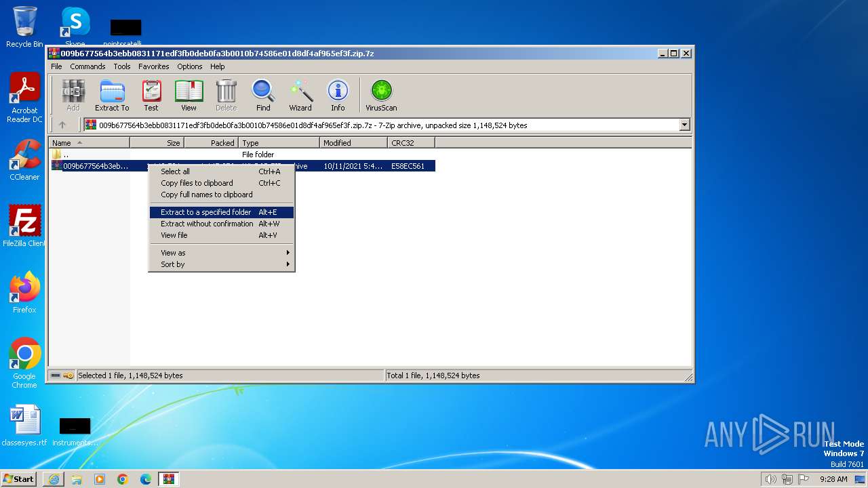Expand the Sort by submenu

[x=222, y=264]
